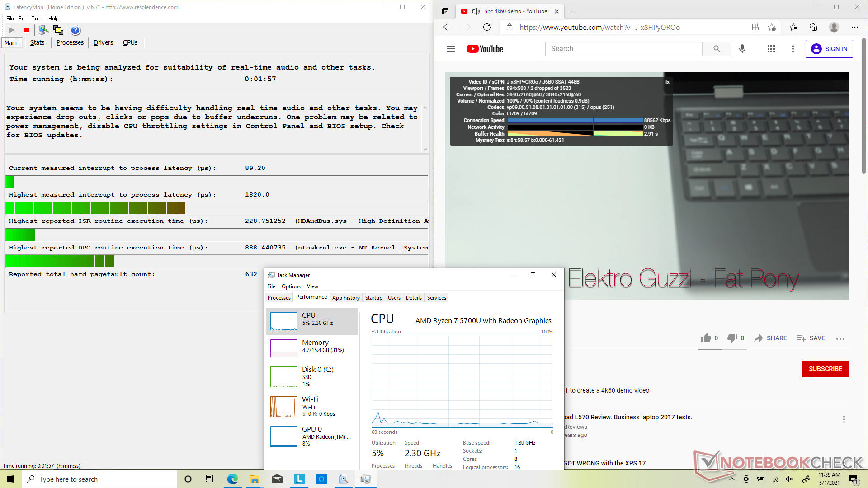868x488 pixels.
Task: Open three-dot more actions below video
Action: [x=840, y=338]
